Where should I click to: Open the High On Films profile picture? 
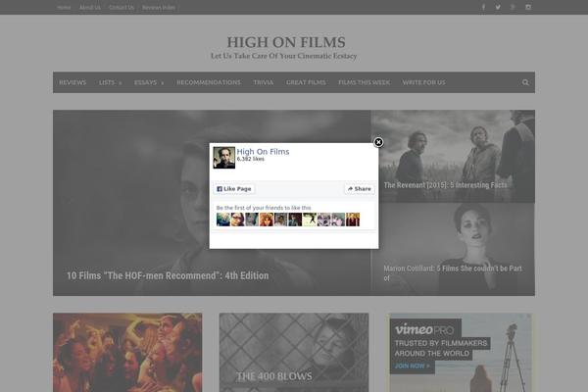pos(223,158)
